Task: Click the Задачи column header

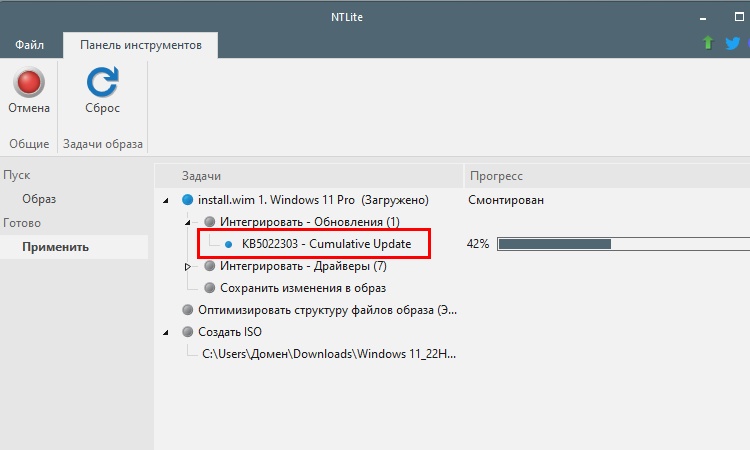Action: (309, 176)
